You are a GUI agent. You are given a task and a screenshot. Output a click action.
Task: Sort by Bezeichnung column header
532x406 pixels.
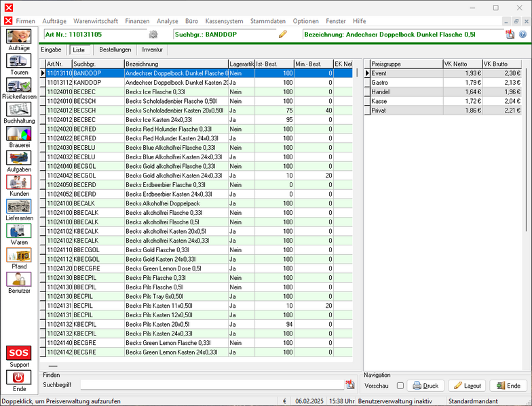(x=176, y=64)
